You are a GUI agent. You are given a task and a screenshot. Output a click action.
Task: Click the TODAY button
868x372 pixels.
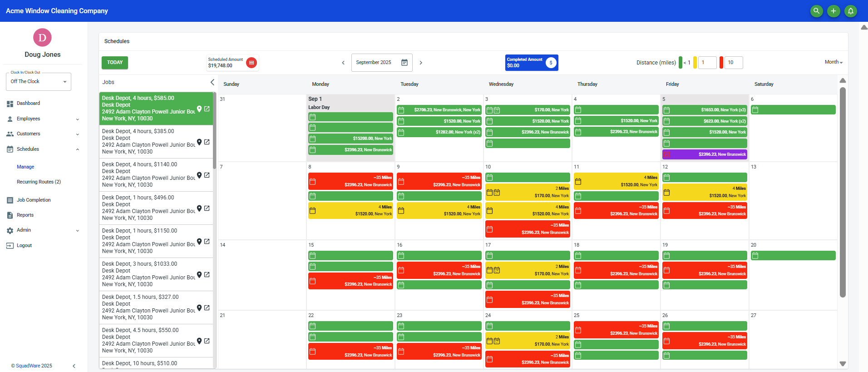tap(115, 63)
